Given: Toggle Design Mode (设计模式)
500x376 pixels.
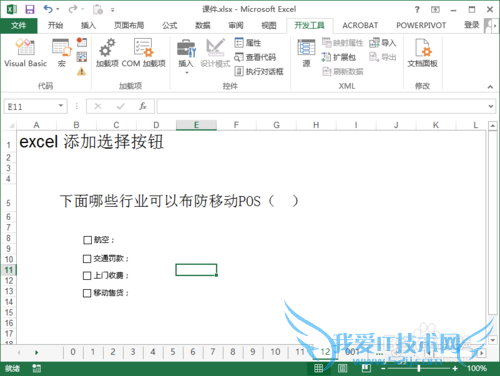Looking at the screenshot, I should point(215,53).
